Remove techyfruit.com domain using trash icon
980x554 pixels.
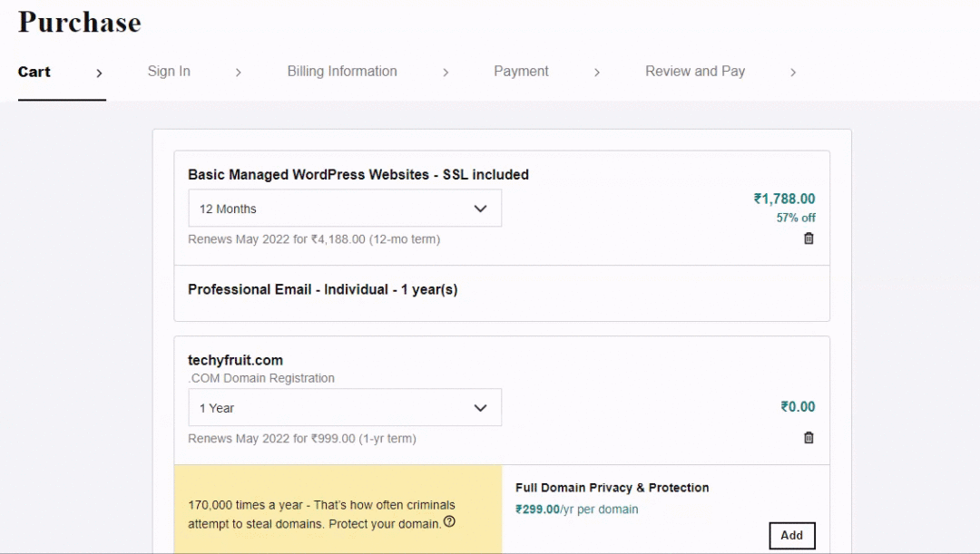(808, 438)
